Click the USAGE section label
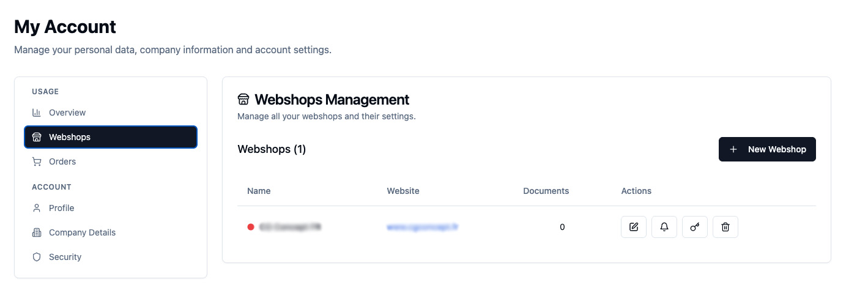The image size is (868, 293). click(45, 92)
